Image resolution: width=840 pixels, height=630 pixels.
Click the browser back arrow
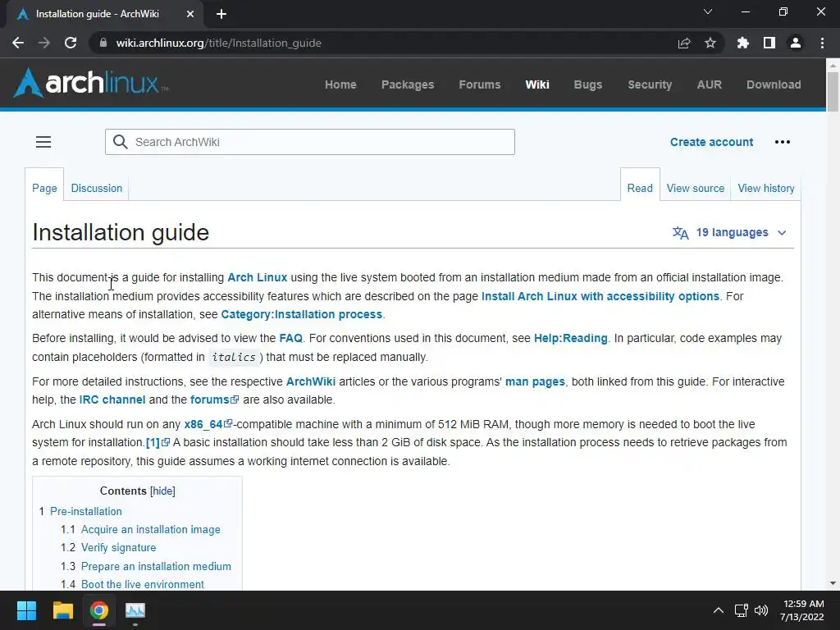[18, 43]
